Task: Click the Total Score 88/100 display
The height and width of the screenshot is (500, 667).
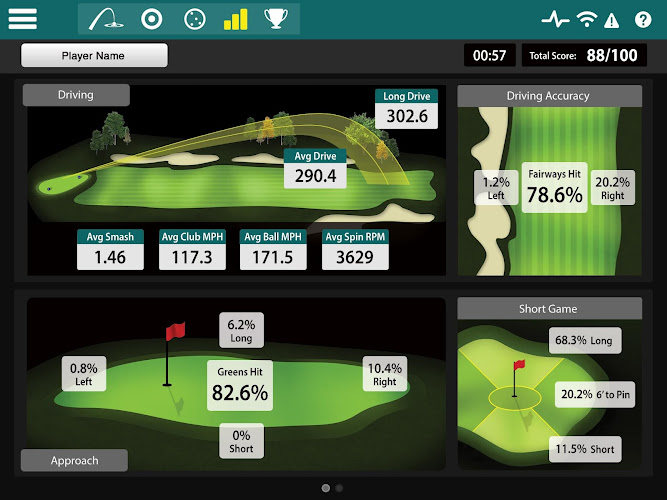Action: click(x=584, y=55)
